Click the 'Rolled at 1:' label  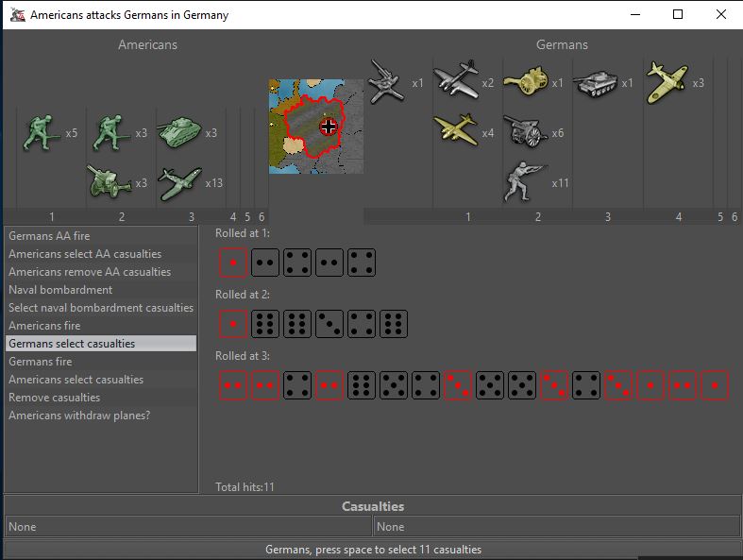click(x=242, y=233)
